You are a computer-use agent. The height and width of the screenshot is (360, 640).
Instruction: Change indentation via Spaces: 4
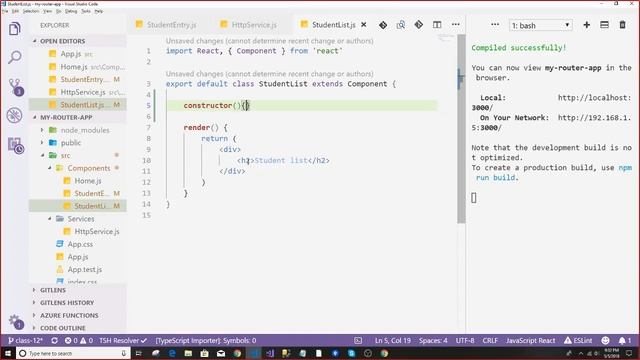click(x=433, y=340)
